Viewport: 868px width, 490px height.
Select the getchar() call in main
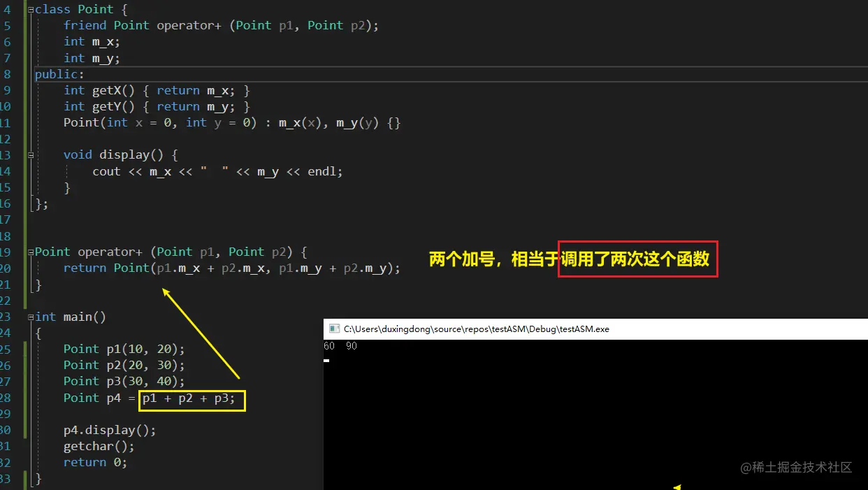coord(98,446)
